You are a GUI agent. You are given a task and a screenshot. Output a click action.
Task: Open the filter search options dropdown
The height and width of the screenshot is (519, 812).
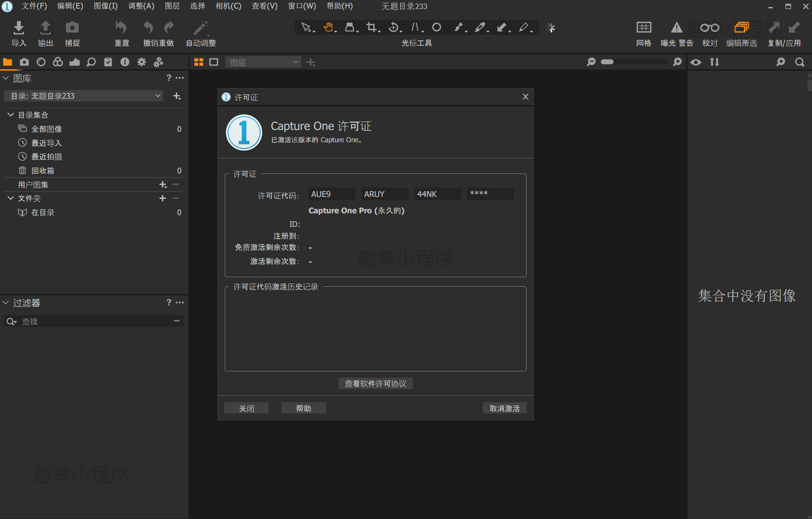pos(11,322)
